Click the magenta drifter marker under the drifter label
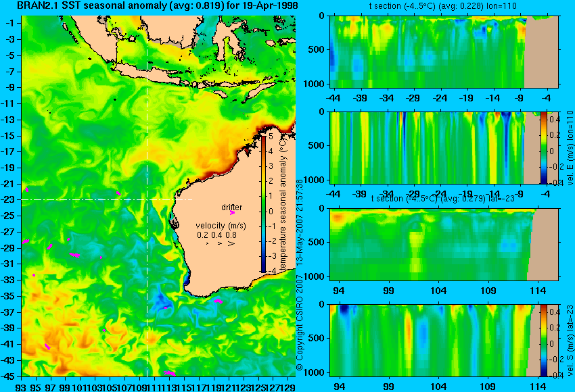The width and height of the screenshot is (575, 392). (232, 213)
